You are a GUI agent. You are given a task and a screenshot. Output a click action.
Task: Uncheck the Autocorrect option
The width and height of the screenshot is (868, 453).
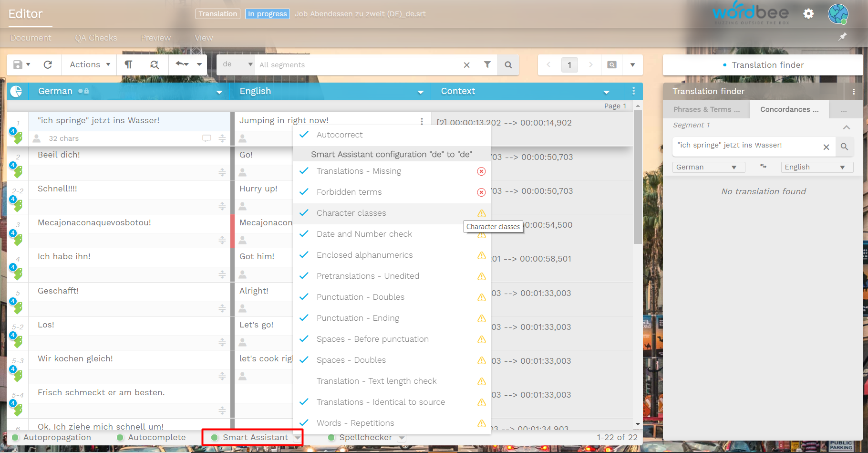pyautogui.click(x=304, y=135)
